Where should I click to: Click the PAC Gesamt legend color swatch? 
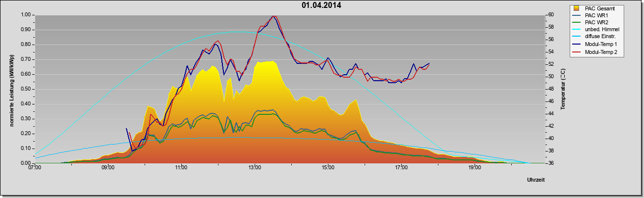click(x=577, y=8)
